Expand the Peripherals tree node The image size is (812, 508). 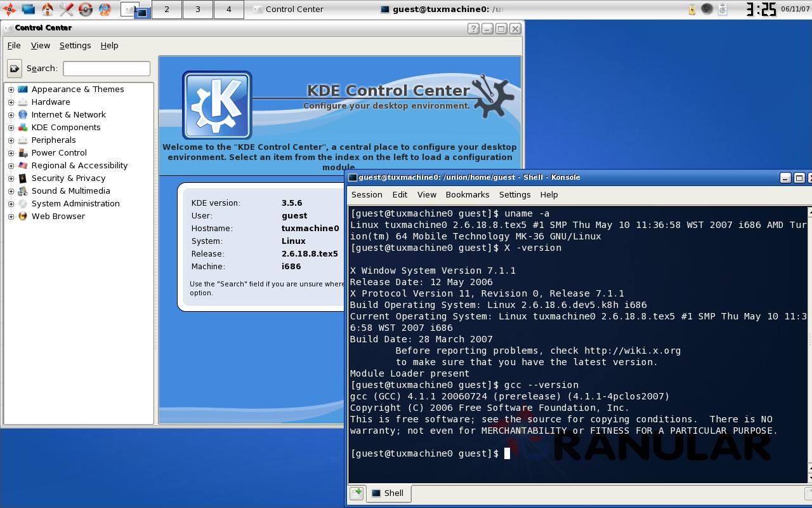(11, 140)
